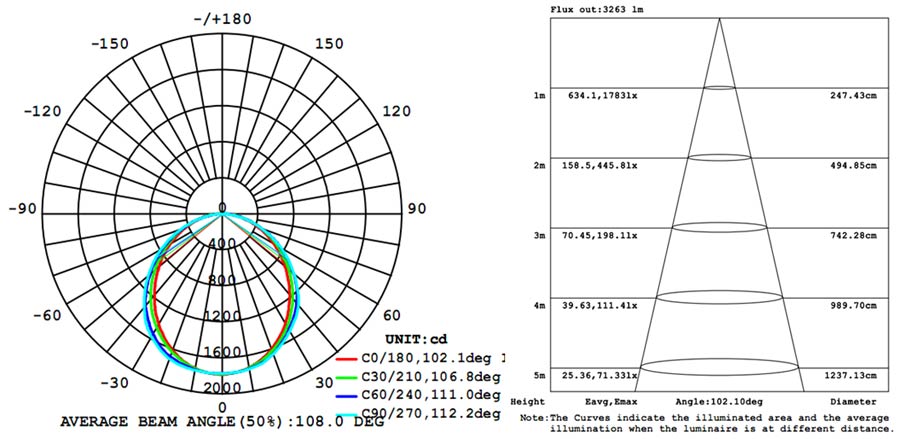Select the 2000 radial scale value
This screenshot has height=439, width=900.
[x=222, y=388]
